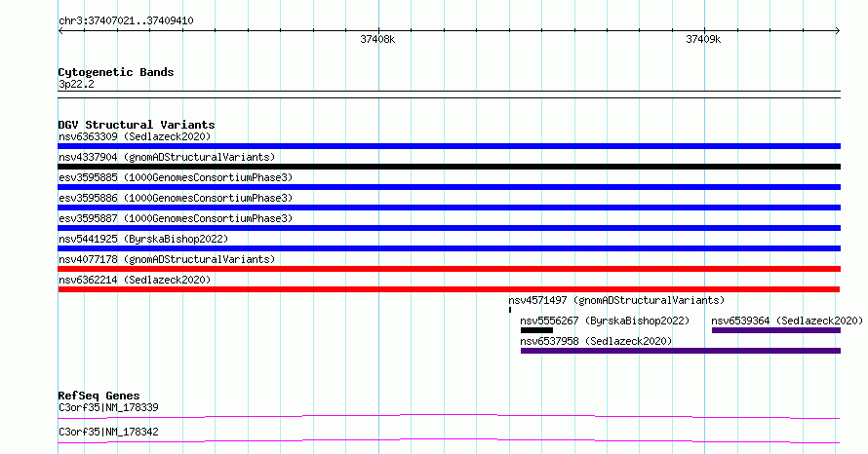Click the blue bar of esv3595885
Screen dimensions: 868x454
click(x=449, y=187)
